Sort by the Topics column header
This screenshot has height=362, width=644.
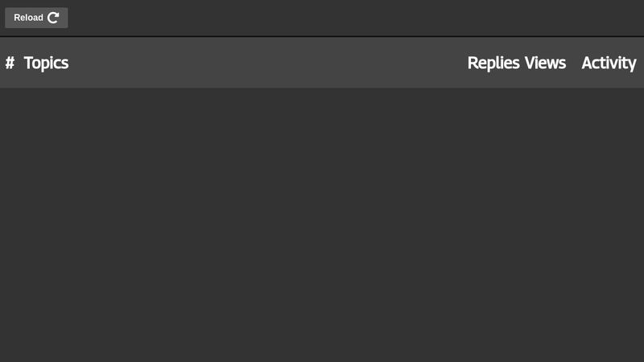pos(46,63)
